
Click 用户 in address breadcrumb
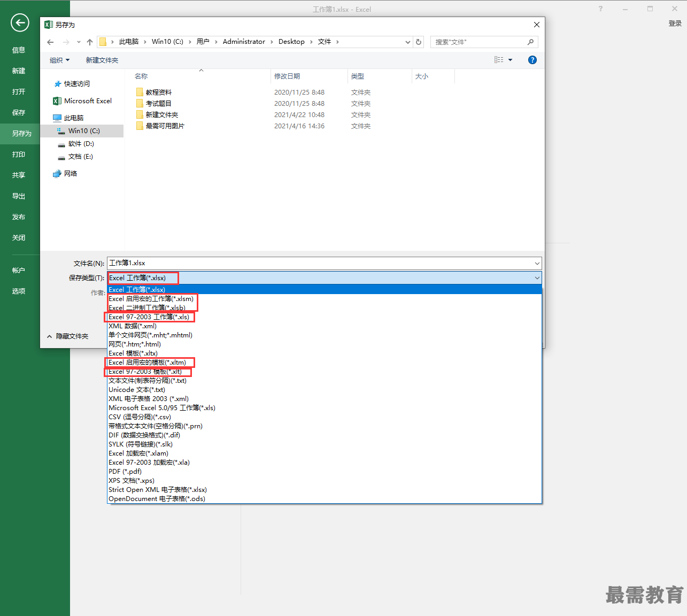[x=203, y=42]
